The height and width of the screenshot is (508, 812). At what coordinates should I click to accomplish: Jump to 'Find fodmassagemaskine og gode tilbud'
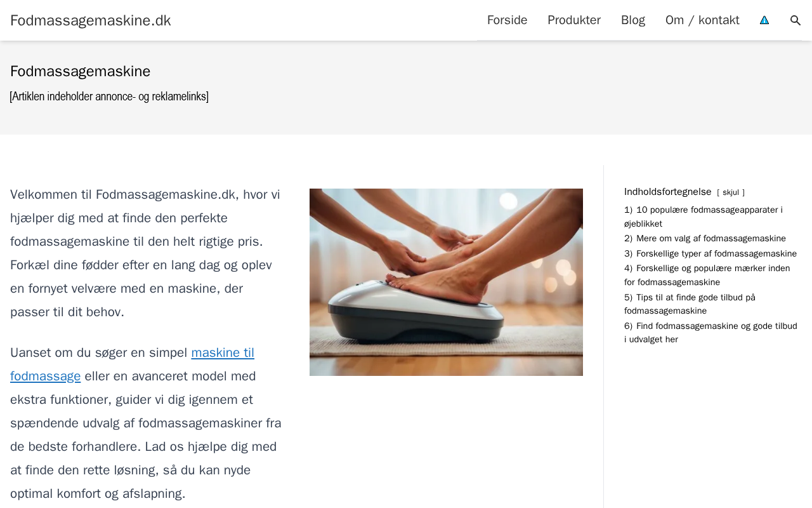tap(710, 333)
